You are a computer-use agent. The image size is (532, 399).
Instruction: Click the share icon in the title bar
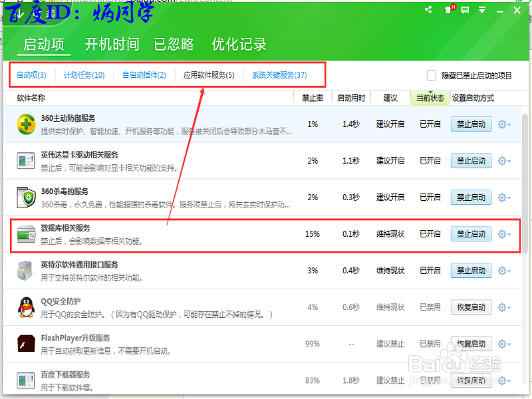(x=428, y=11)
